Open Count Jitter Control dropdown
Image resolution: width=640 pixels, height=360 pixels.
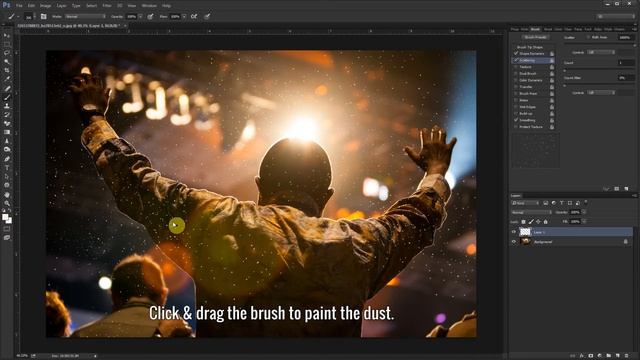click(601, 93)
